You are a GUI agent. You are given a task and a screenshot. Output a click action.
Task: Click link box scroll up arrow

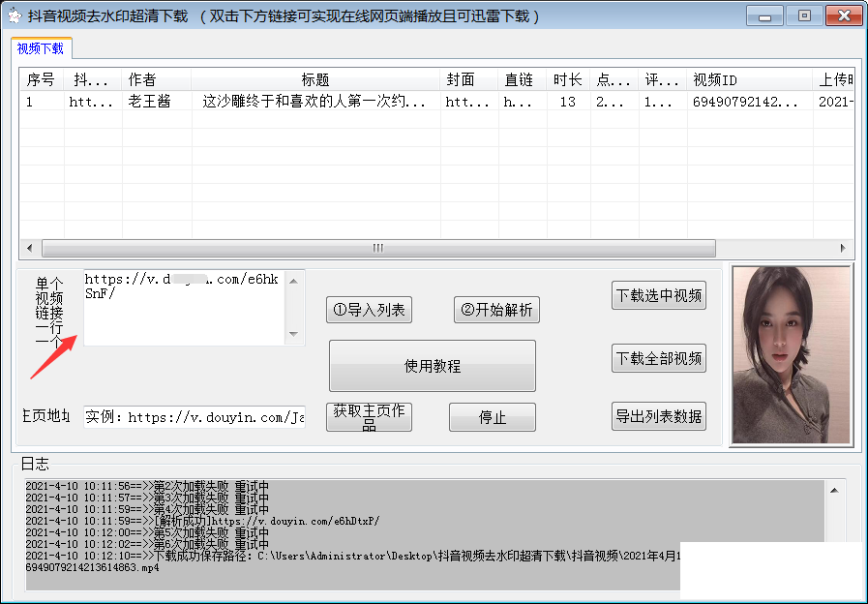pyautogui.click(x=294, y=282)
